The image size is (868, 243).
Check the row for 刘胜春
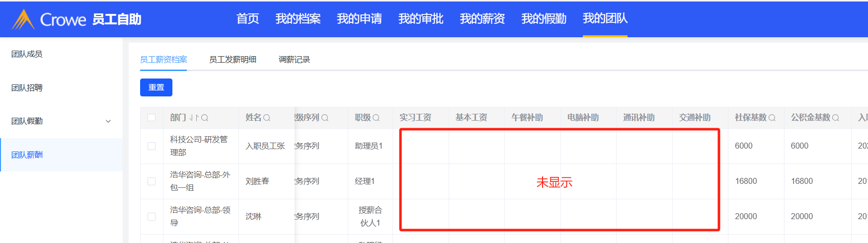pyautogui.click(x=152, y=181)
